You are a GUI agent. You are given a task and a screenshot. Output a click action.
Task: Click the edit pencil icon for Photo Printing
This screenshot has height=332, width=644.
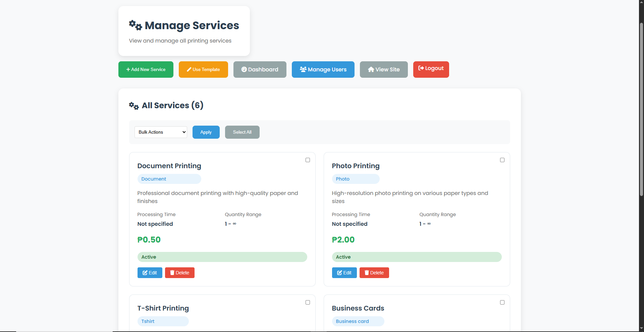tap(339, 273)
